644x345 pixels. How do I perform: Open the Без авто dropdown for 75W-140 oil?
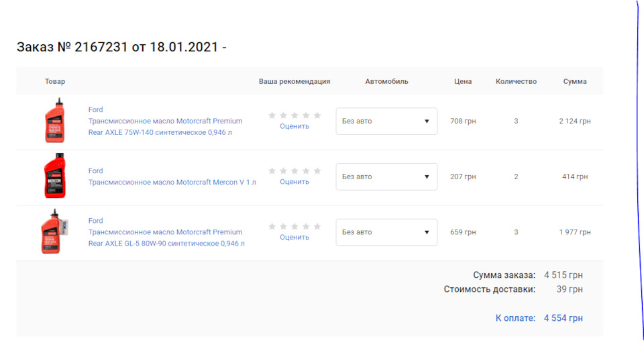point(386,121)
